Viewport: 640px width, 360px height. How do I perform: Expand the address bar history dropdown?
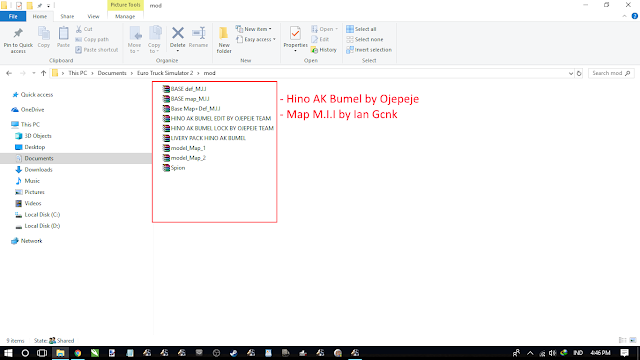click(x=571, y=73)
